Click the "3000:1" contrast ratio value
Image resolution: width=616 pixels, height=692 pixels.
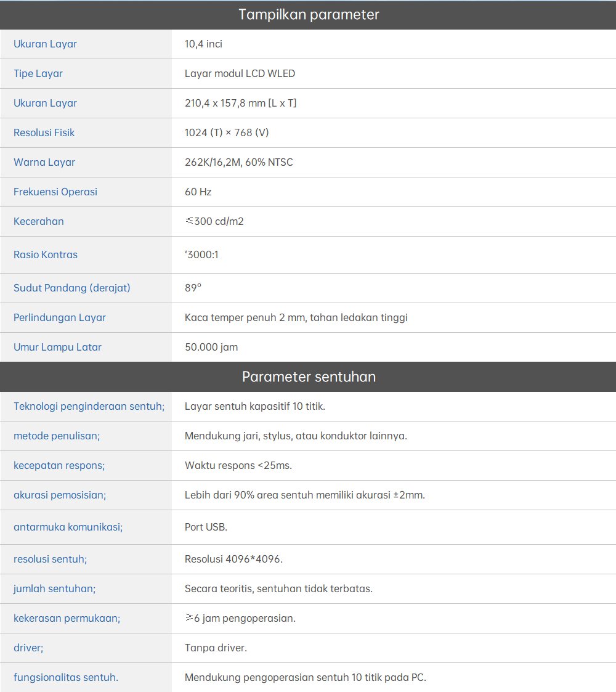tap(202, 254)
